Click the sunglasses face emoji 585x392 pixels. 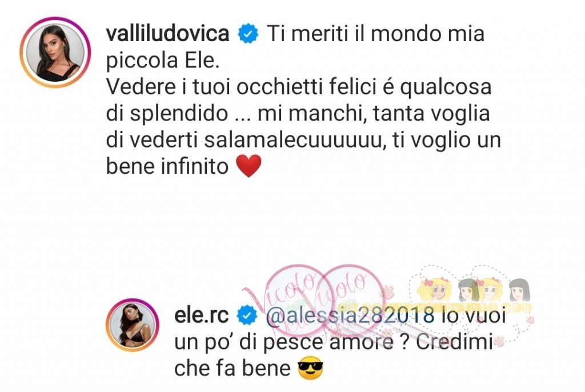coord(310,368)
